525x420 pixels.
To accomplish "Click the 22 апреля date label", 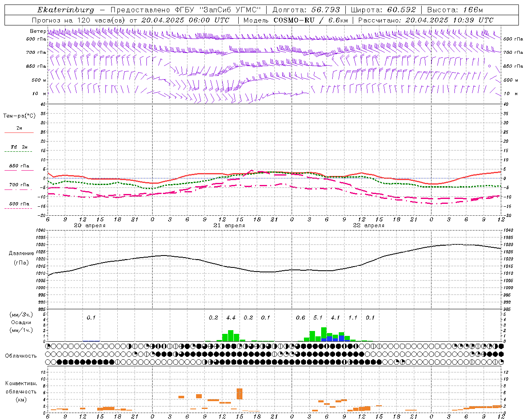I will pyautogui.click(x=369, y=226).
